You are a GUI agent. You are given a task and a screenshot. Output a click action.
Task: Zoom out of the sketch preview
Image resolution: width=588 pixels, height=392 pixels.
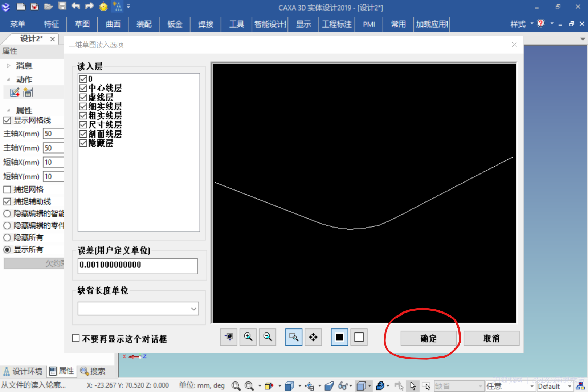(268, 337)
